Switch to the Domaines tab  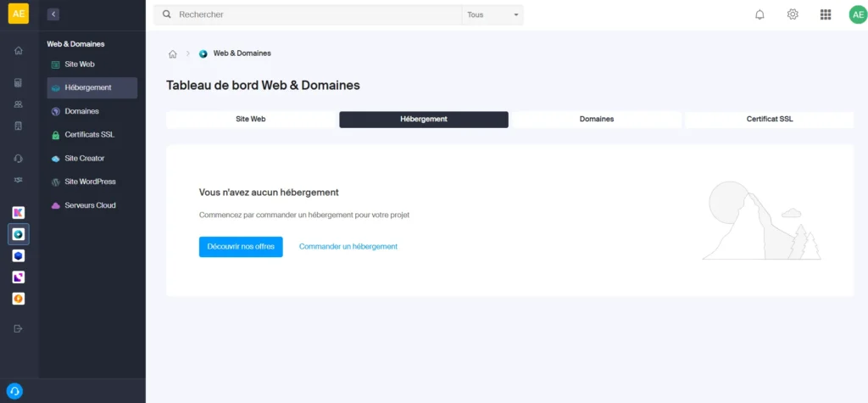tap(596, 120)
